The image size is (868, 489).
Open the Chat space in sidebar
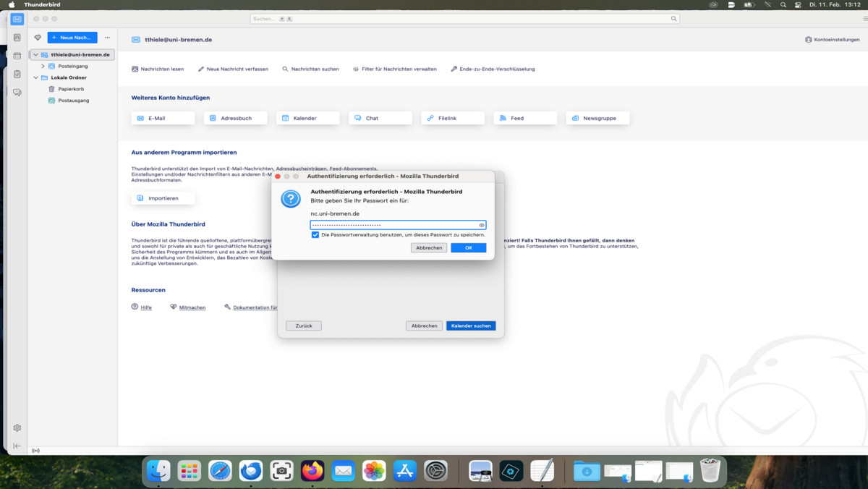17,93
